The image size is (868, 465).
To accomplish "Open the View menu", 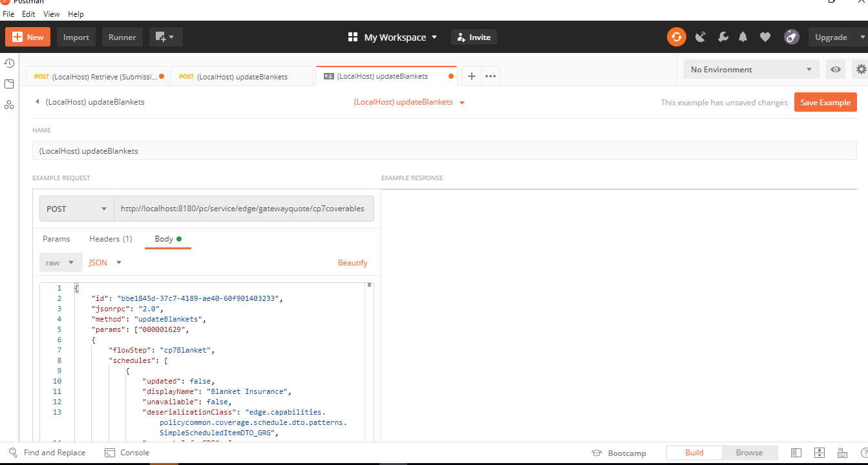I will [x=51, y=14].
